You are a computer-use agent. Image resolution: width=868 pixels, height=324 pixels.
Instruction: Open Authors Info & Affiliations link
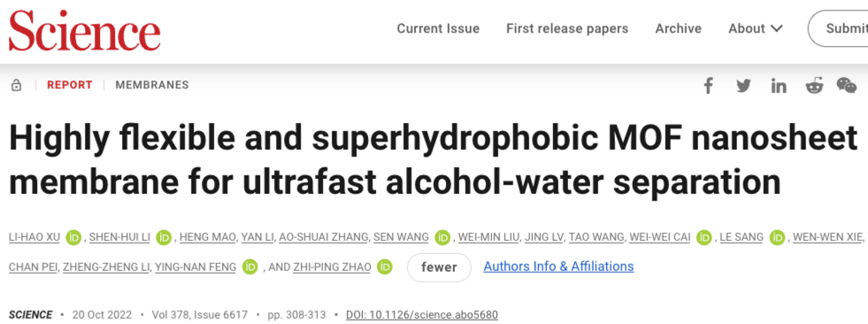tap(558, 266)
